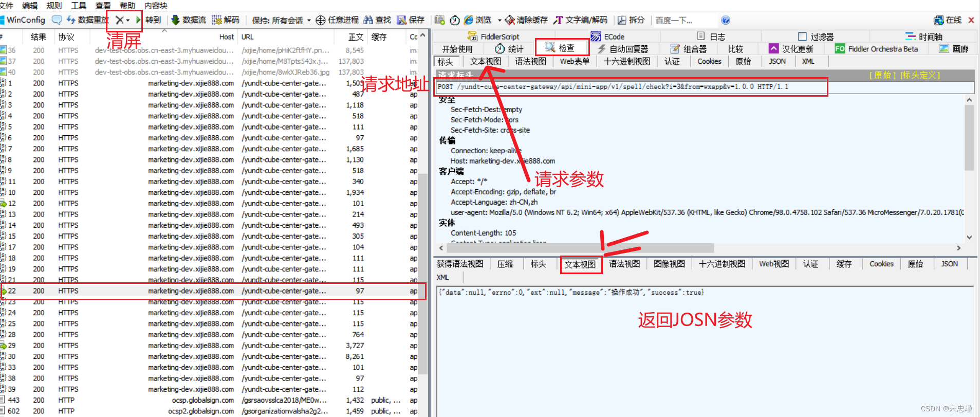Replay sessions with 数据重放
The image size is (980, 417).
click(x=88, y=20)
